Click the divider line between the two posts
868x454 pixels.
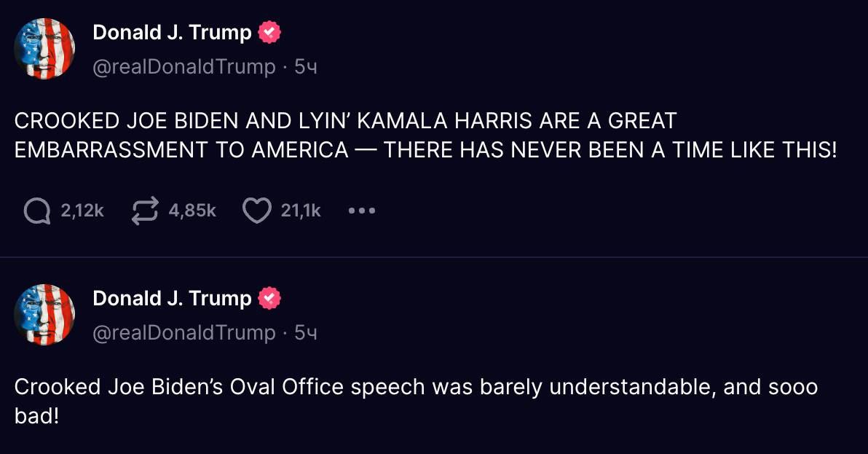click(x=434, y=257)
